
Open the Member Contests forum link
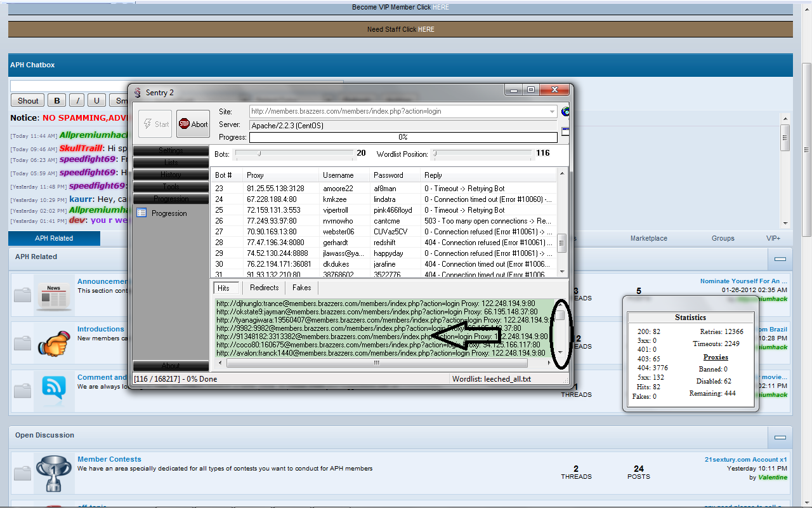109,459
